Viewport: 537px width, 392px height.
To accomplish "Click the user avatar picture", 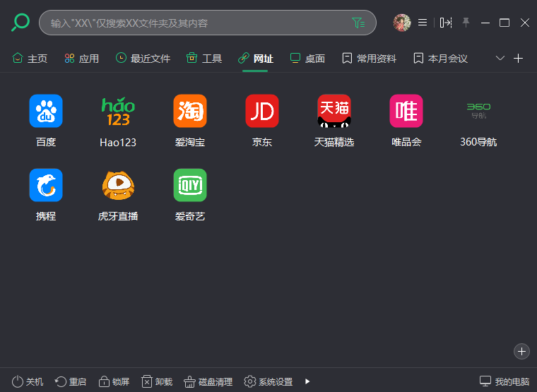I will [x=402, y=23].
